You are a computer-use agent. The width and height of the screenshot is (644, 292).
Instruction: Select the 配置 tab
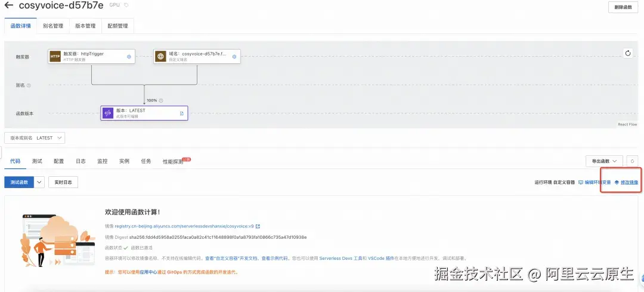point(58,161)
